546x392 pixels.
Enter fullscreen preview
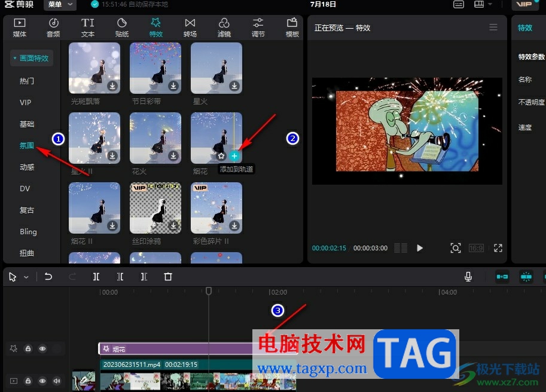coord(498,248)
